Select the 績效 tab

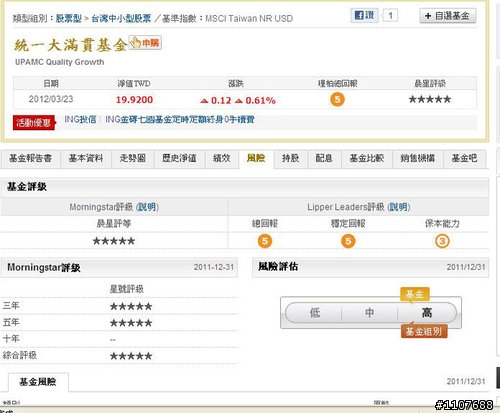tap(222, 158)
